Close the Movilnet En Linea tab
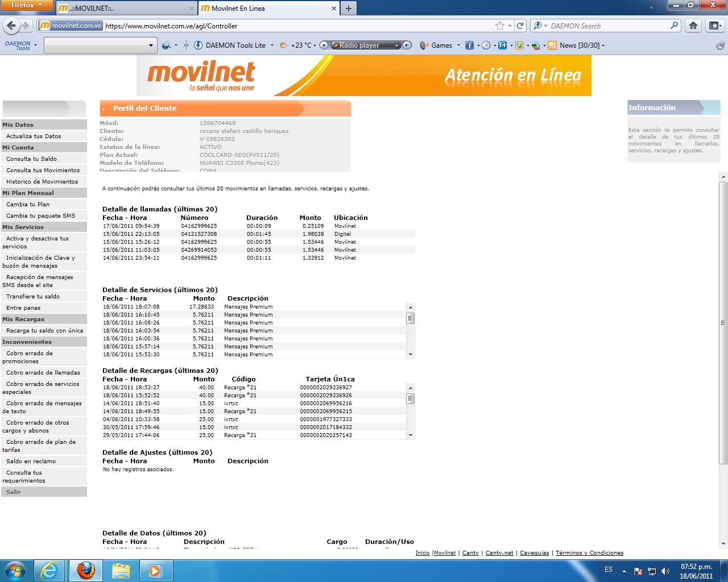The height and width of the screenshot is (582, 728). click(x=334, y=9)
